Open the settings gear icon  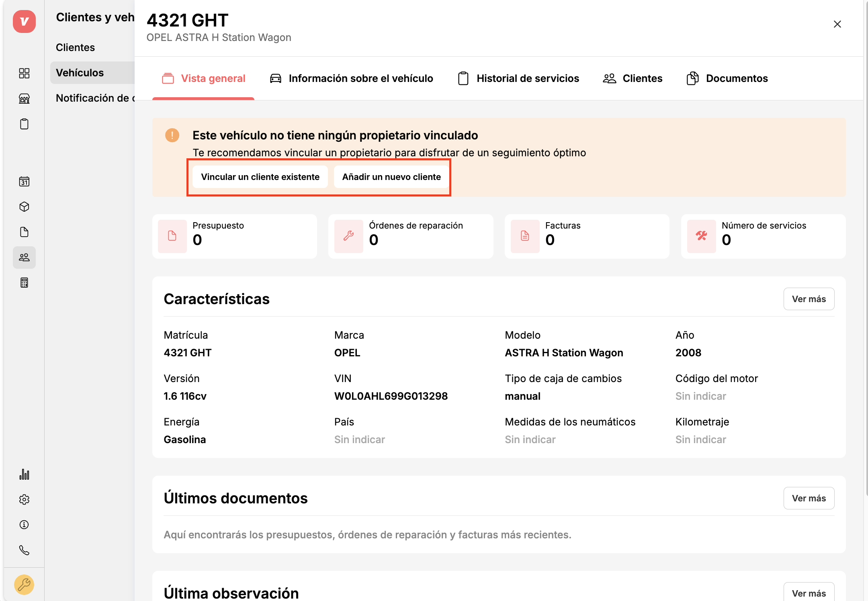point(24,499)
